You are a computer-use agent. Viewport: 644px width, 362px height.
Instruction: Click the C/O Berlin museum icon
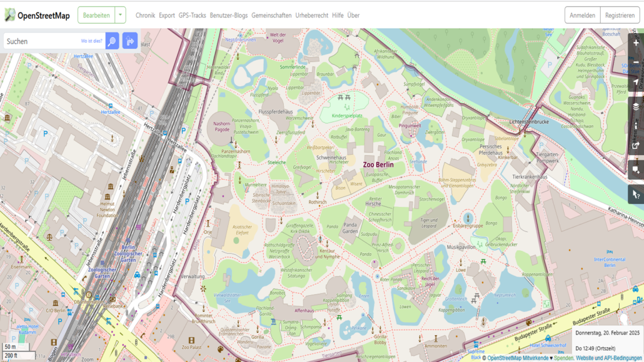[56, 303]
